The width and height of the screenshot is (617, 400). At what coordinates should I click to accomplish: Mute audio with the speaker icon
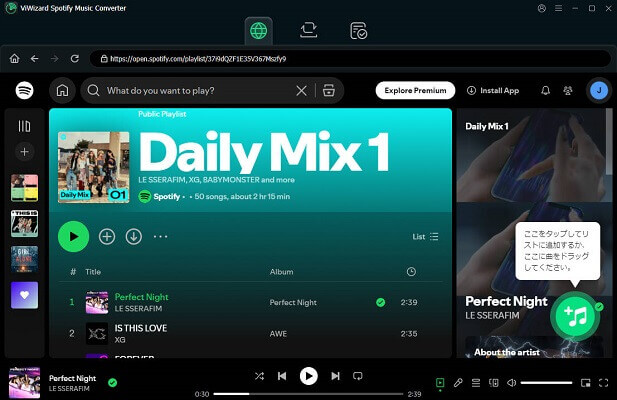tap(512, 383)
